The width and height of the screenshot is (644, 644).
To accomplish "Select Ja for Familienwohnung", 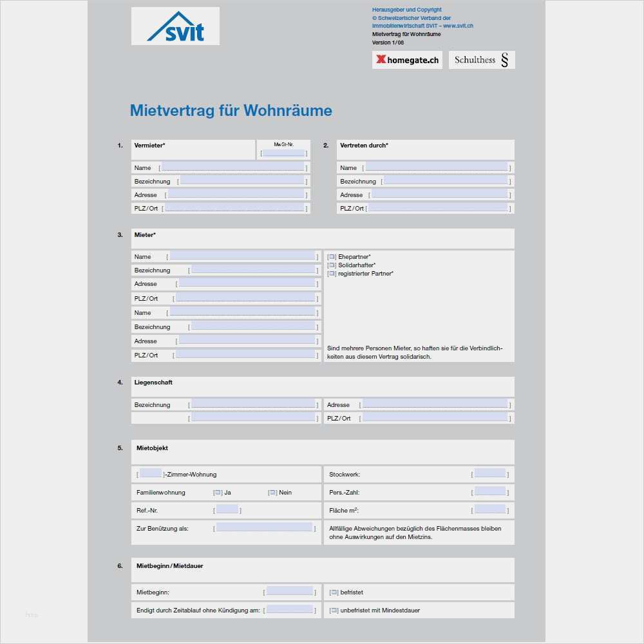I will (x=218, y=493).
